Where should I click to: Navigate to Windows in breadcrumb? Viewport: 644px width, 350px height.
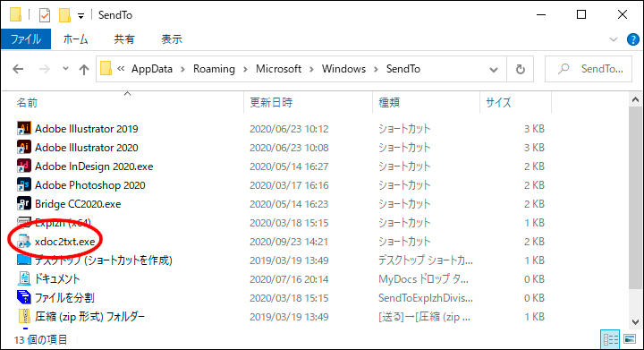coord(343,69)
